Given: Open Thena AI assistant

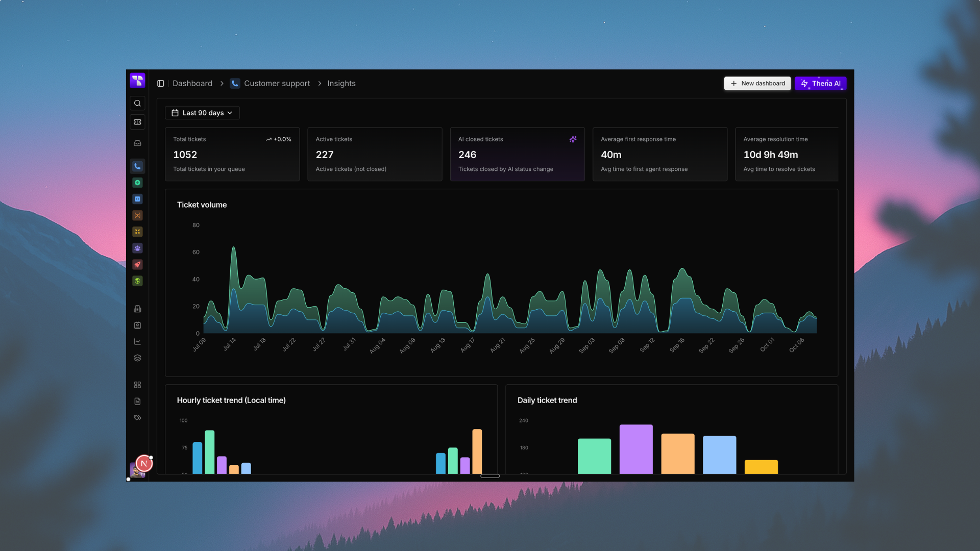Looking at the screenshot, I should (820, 84).
